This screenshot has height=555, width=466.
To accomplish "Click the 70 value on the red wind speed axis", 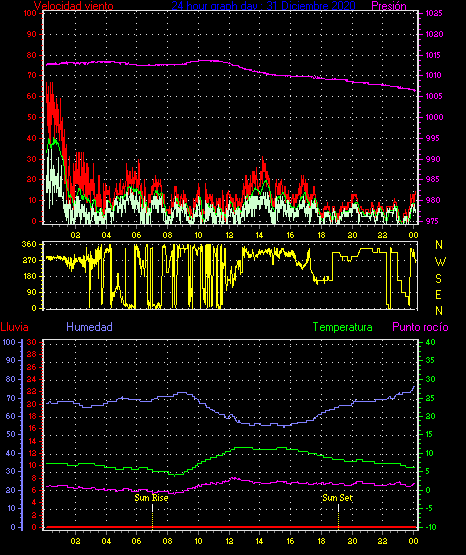I will click(31, 75).
